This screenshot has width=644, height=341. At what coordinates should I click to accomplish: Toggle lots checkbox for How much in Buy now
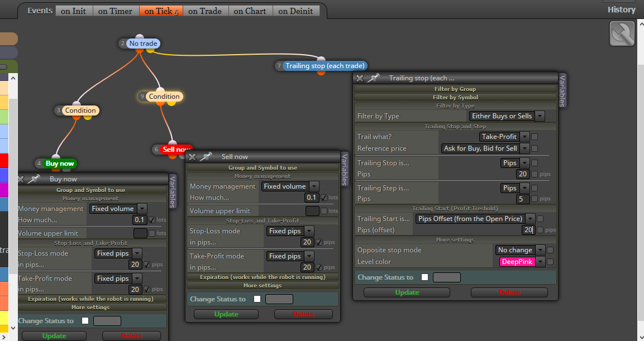[x=151, y=220]
